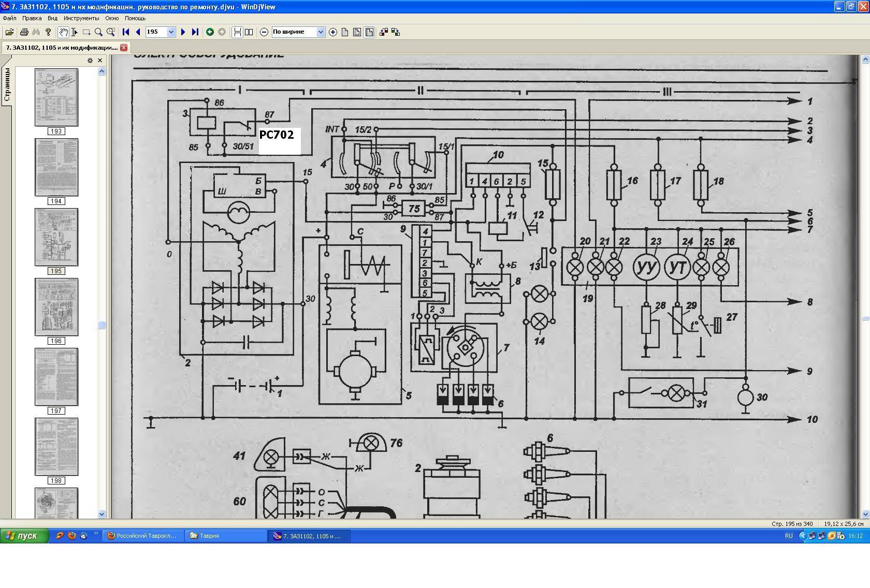Select the hand pan tool
870x588 pixels.
[63, 32]
